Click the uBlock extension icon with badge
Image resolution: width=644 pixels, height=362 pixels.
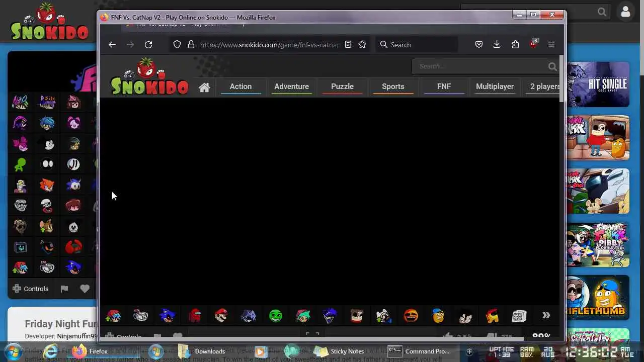pyautogui.click(x=534, y=44)
